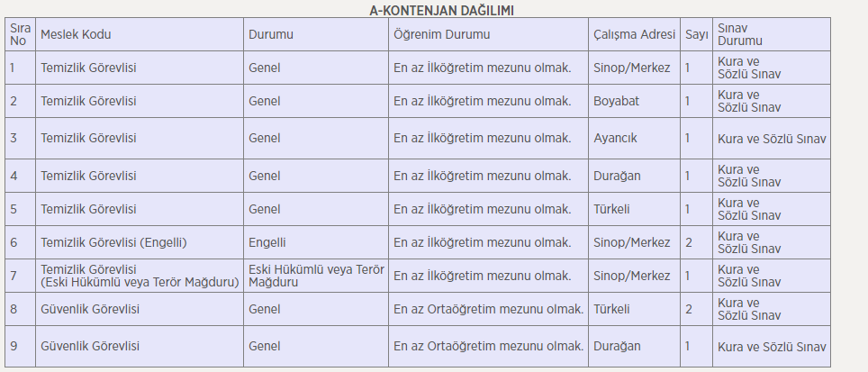Select the Öğrenim Durumu column header

[442, 34]
